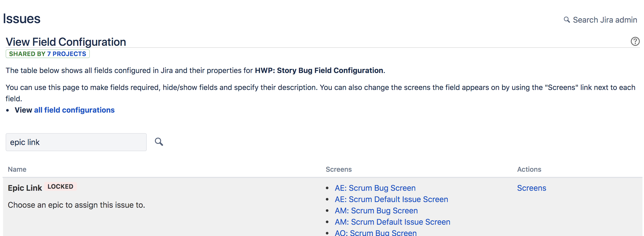Viewport: 644px width, 236px height.
Task: Open AM: Scrum Bug Screen link
Action: 376,211
